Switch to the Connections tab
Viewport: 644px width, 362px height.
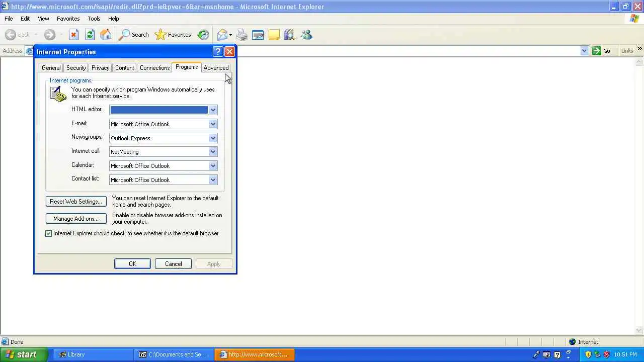154,68
